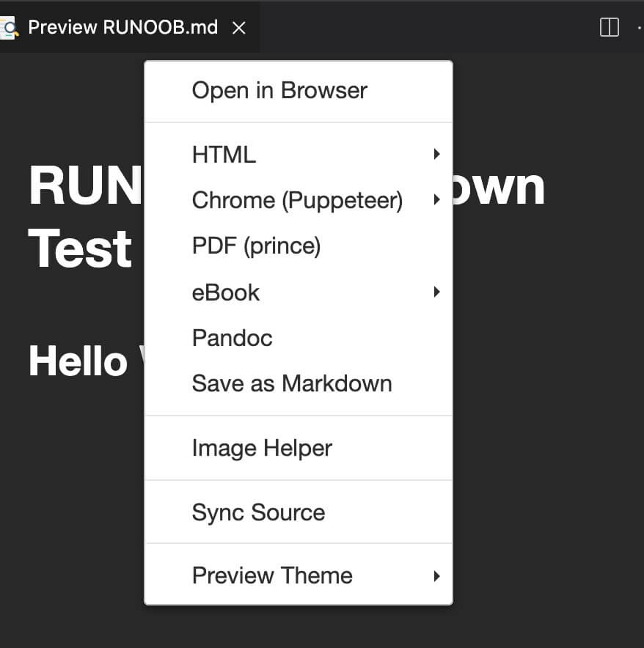Open Image Helper from the menu
The height and width of the screenshot is (648, 644).
point(262,448)
